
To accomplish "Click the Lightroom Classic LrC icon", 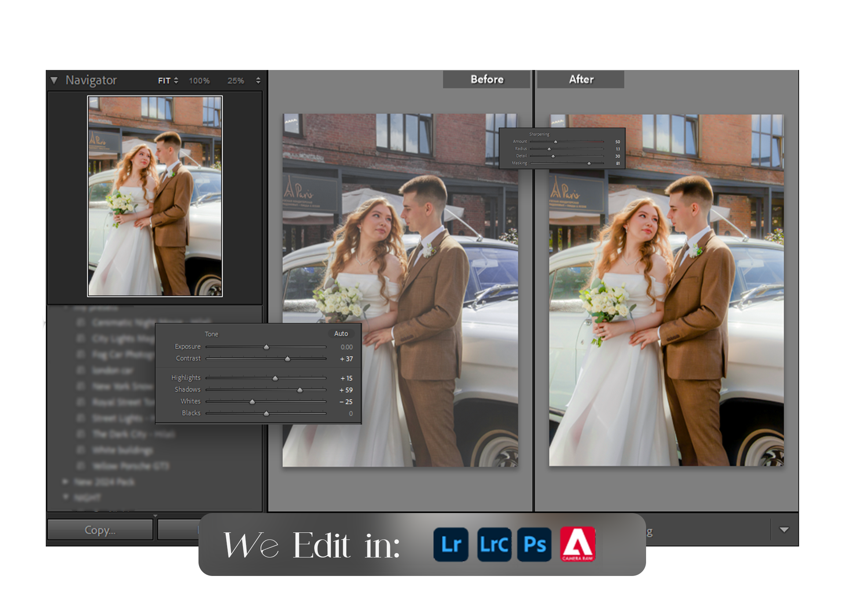I will (494, 545).
